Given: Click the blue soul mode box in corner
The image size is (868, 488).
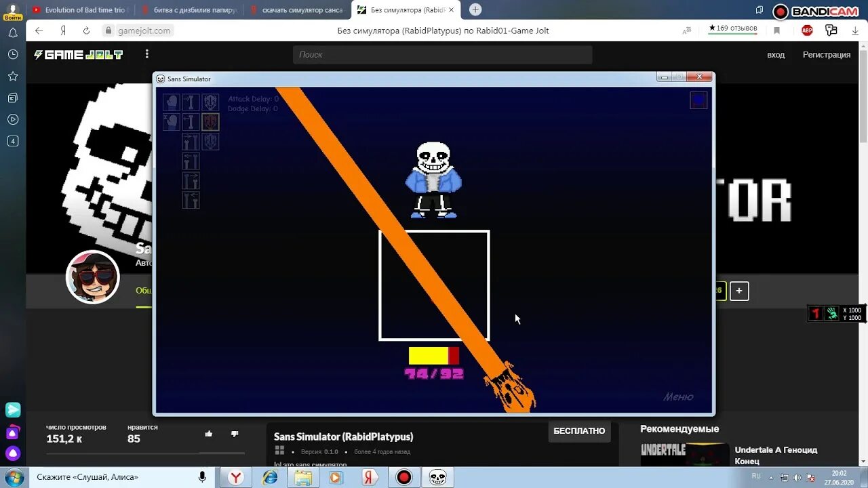Looking at the screenshot, I should tap(698, 100).
